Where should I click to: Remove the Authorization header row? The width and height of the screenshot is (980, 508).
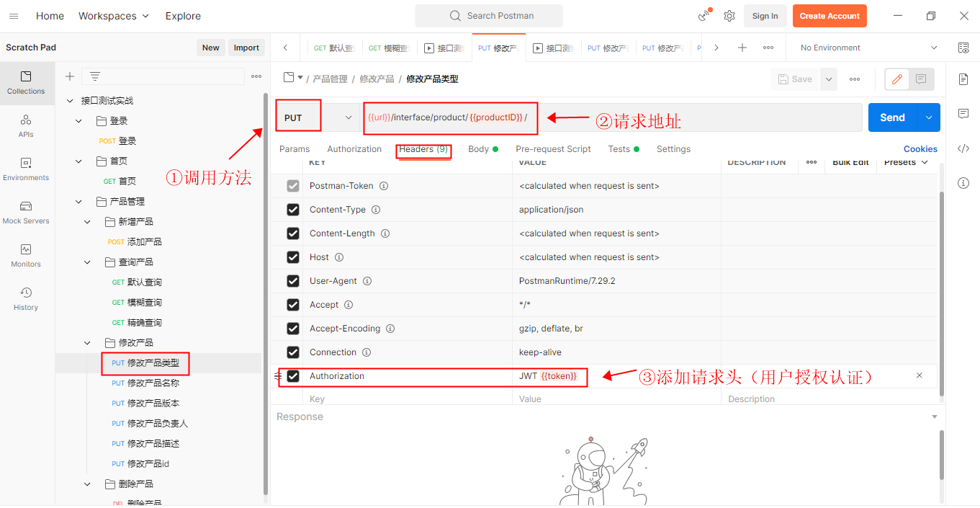click(x=920, y=375)
